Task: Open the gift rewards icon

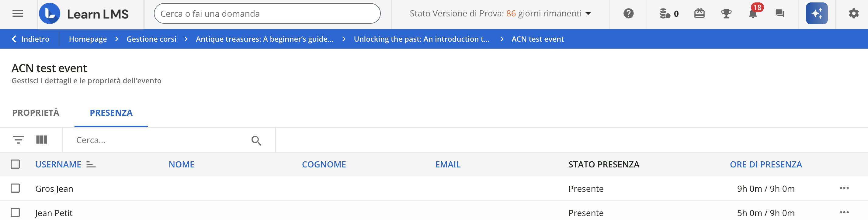Action: (x=699, y=14)
